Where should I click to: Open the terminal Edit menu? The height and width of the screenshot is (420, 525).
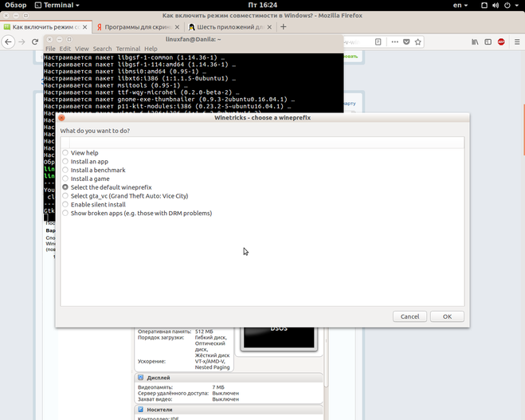point(65,49)
